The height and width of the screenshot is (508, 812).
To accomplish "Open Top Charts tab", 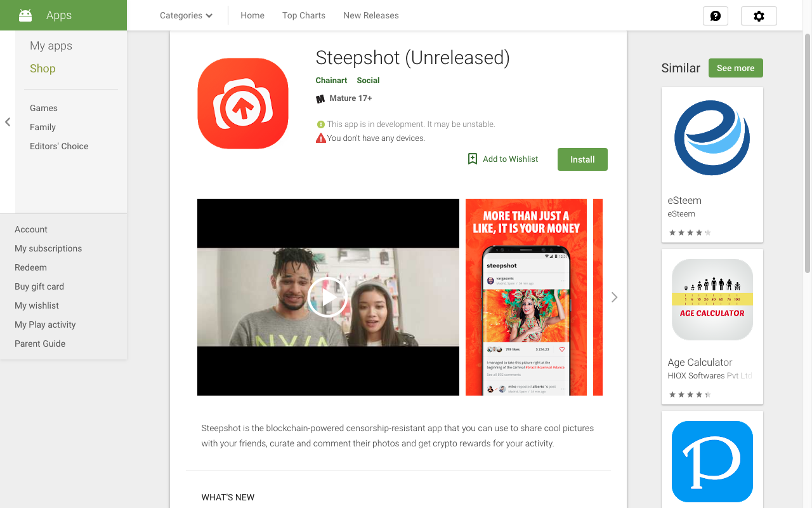I will click(304, 15).
